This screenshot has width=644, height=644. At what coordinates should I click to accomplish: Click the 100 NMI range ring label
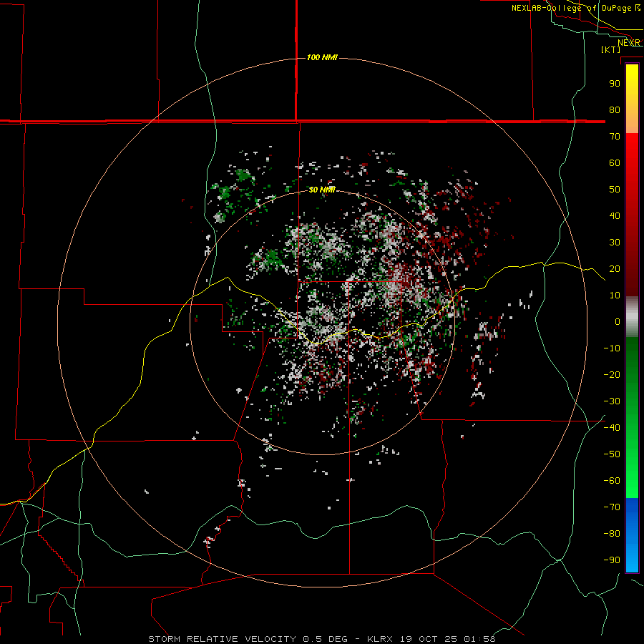pyautogui.click(x=322, y=57)
